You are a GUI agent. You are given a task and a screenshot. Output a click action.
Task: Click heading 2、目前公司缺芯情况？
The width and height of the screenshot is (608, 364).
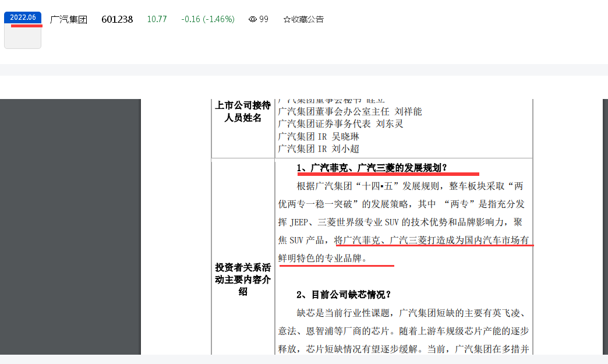344,295
